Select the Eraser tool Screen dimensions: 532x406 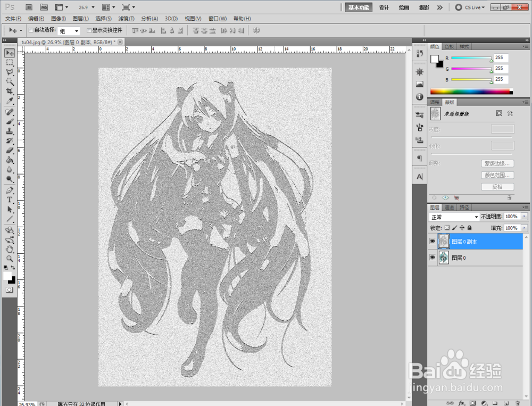click(x=10, y=150)
